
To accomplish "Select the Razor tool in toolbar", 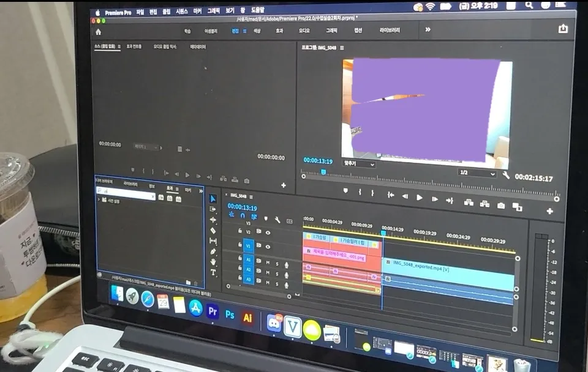I will coord(213,231).
